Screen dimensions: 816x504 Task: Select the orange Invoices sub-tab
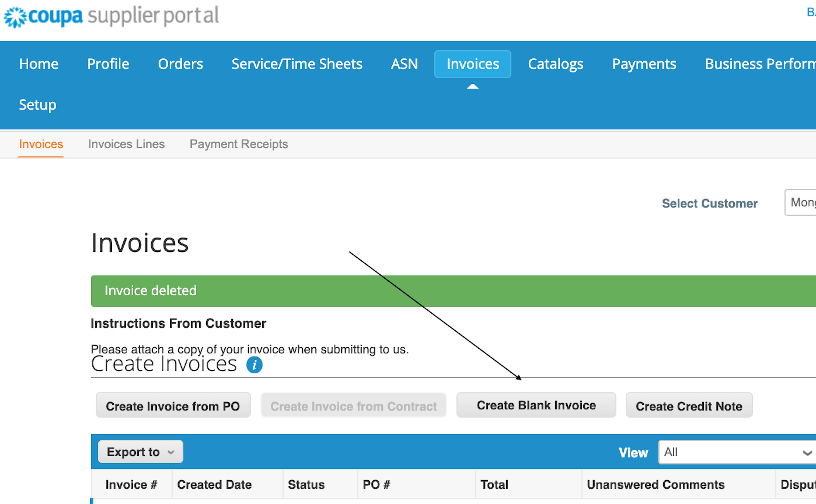click(x=41, y=144)
